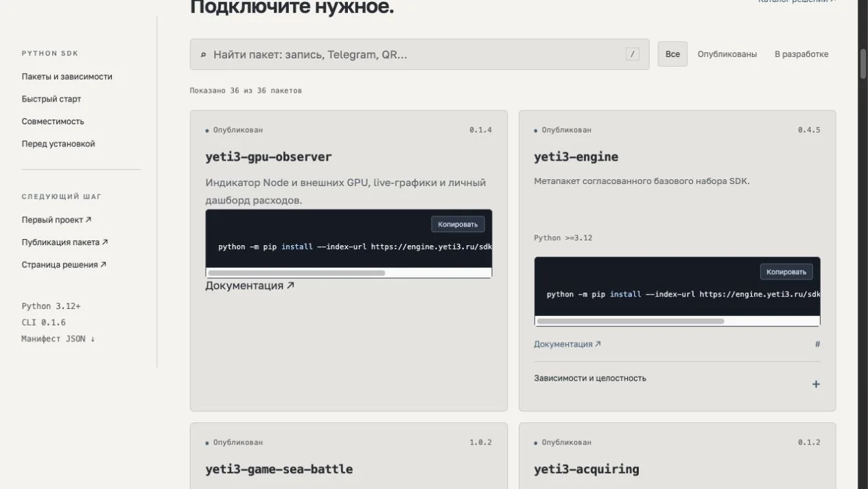
Task: Click the pip install command in yeti3-gpu-observer block
Action: (x=355, y=247)
